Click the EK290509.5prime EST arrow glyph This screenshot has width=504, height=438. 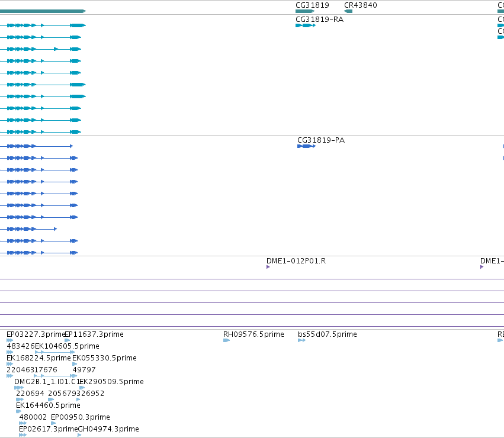coord(82,388)
